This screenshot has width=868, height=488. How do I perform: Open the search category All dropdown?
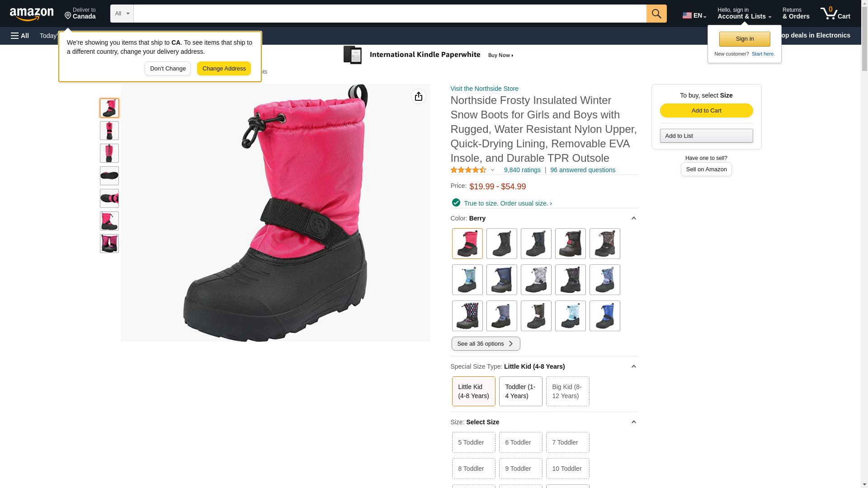click(122, 14)
